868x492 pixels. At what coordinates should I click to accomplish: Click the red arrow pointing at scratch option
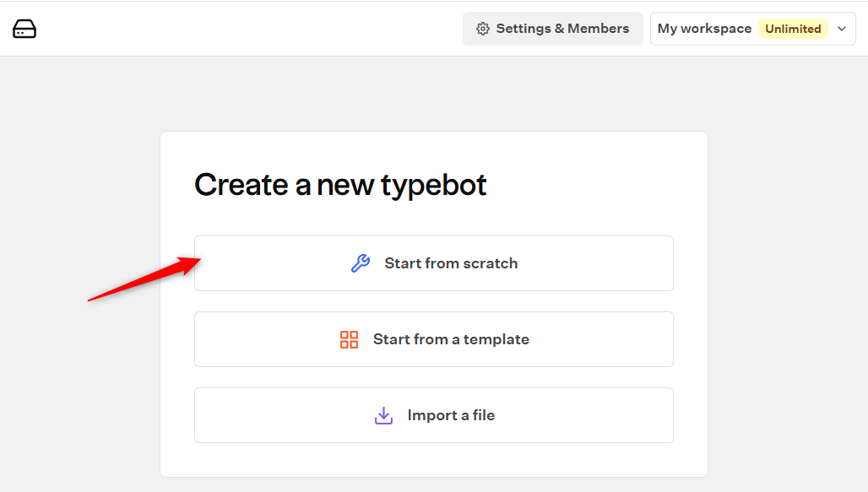click(x=144, y=279)
